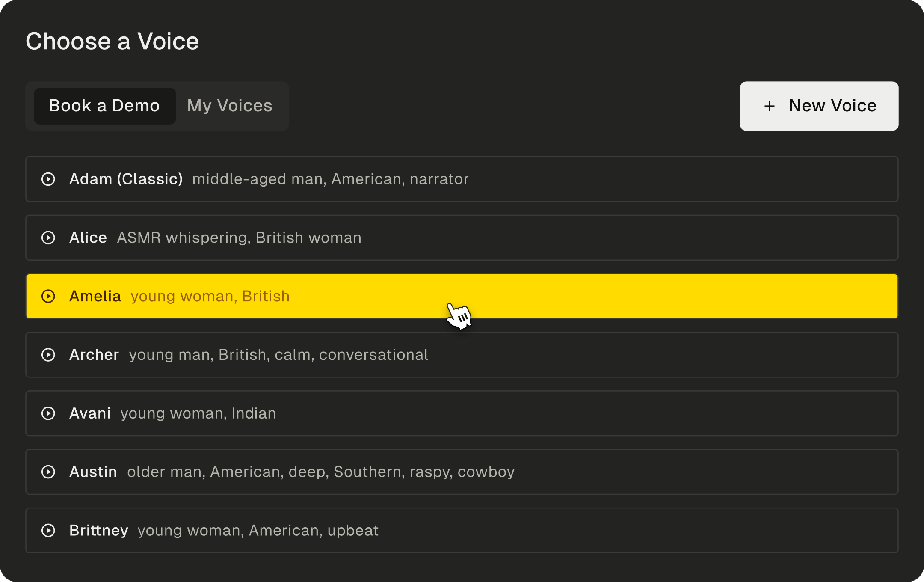Play the Adam (Classic) voice preview

pyautogui.click(x=48, y=179)
